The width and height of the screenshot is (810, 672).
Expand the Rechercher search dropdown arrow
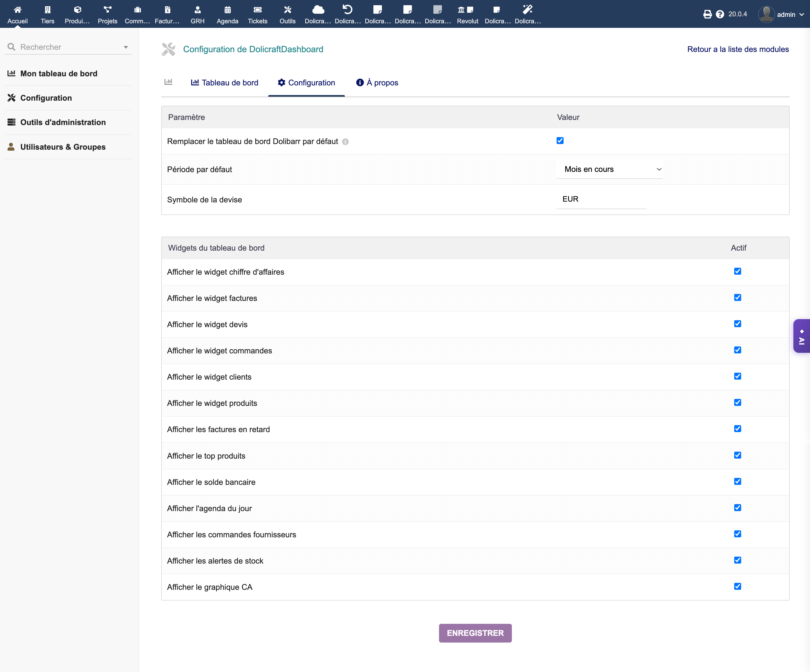pyautogui.click(x=126, y=47)
